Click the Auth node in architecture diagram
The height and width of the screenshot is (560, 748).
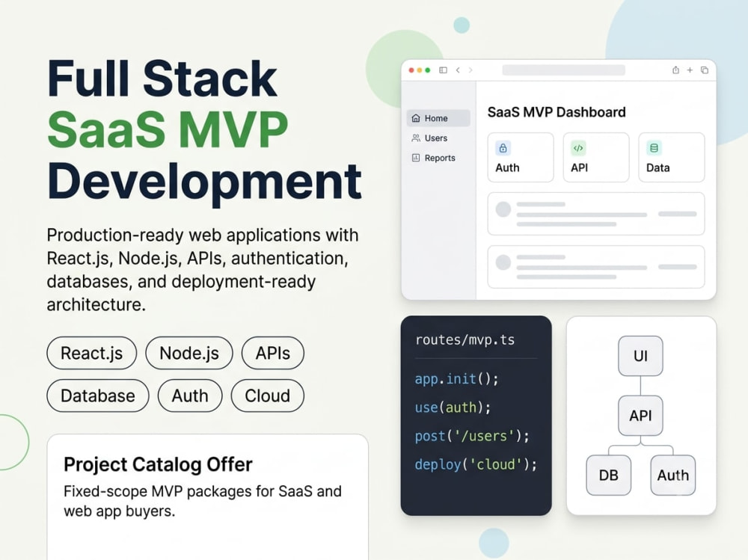point(672,475)
